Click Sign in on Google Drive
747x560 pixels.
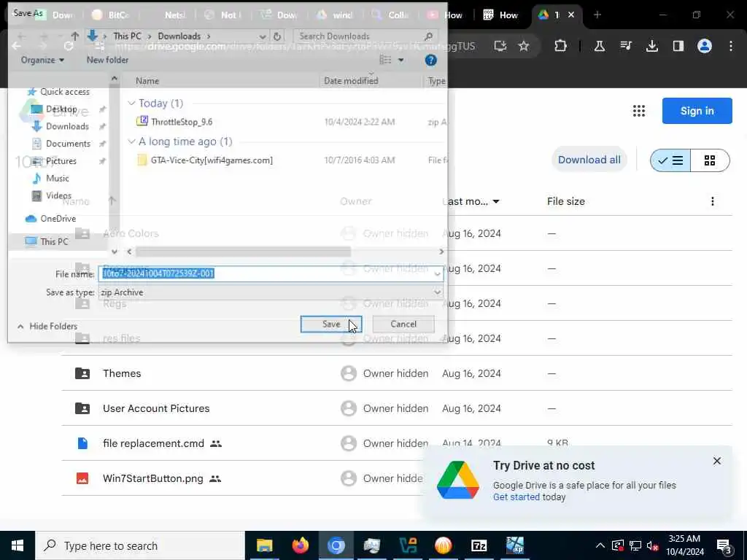coord(697,111)
